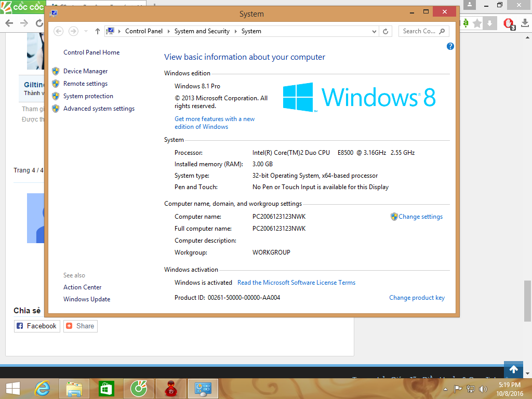This screenshot has width=532, height=399.
Task: Refresh the System control panel page
Action: 385,31
